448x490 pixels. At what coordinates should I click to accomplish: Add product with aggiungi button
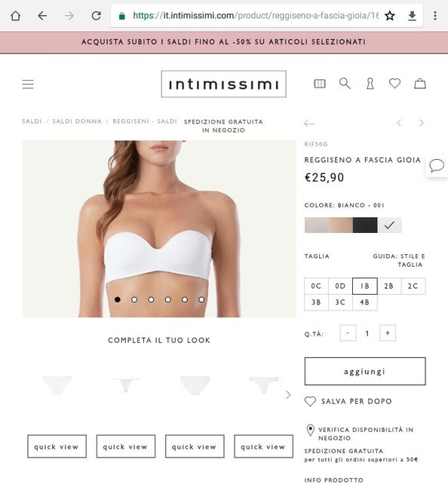(365, 371)
